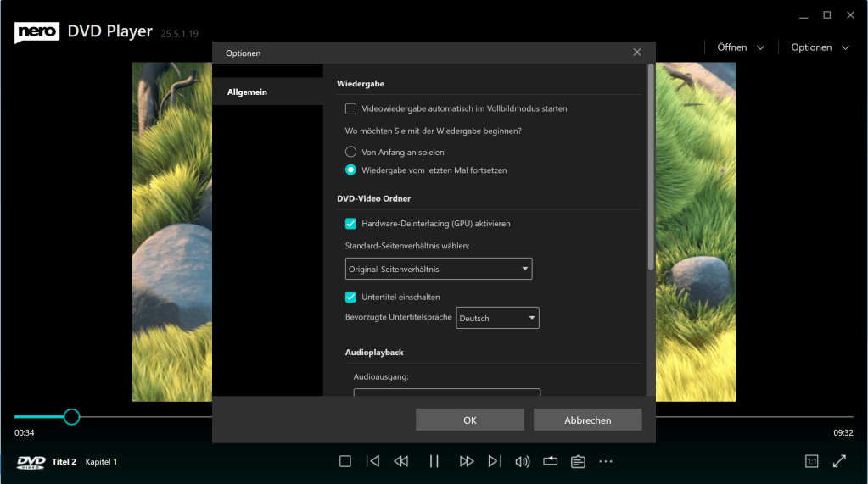The image size is (868, 484).
Task: Pause the video playback
Action: 434,461
